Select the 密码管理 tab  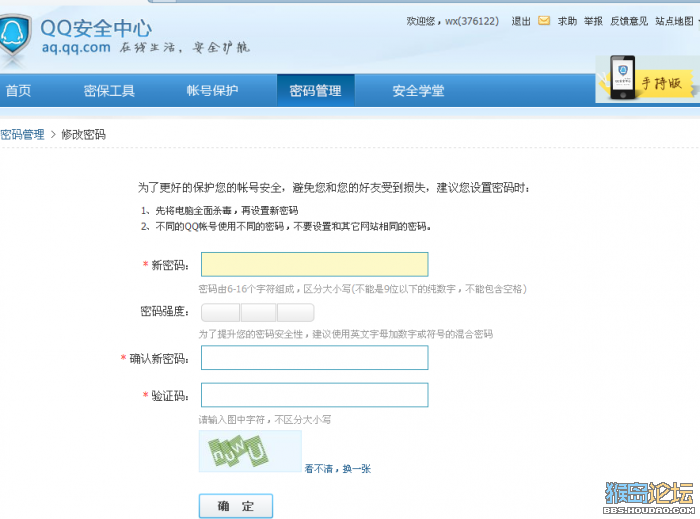click(316, 91)
